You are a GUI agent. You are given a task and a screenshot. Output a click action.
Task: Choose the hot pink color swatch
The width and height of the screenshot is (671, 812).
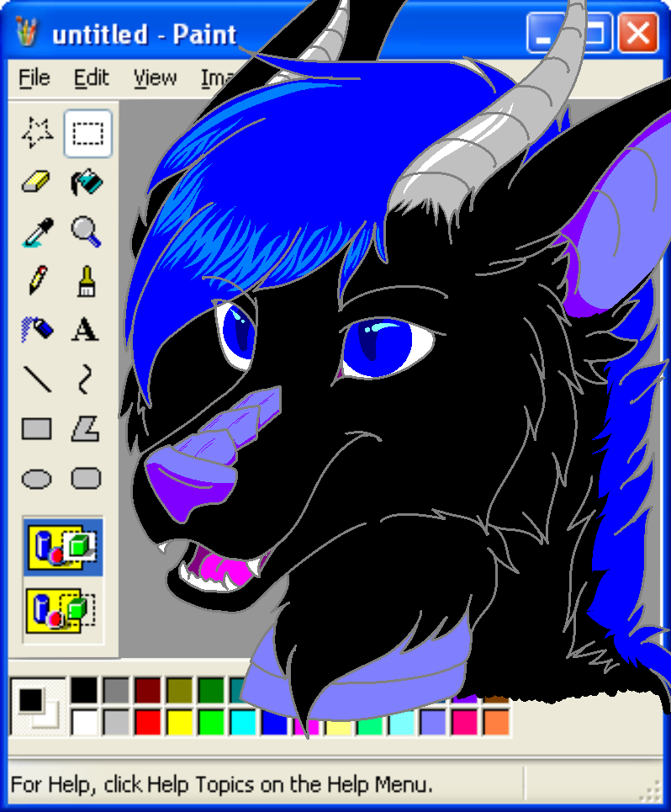[x=465, y=723]
